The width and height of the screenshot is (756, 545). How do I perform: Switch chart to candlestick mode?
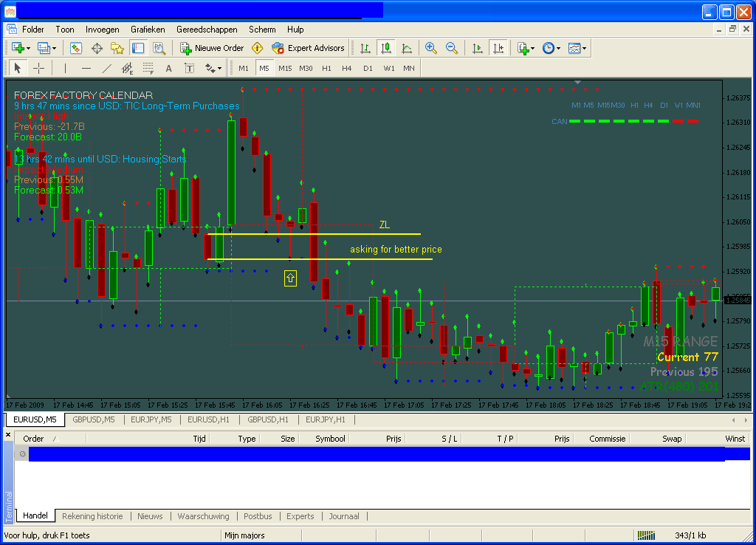pyautogui.click(x=385, y=48)
